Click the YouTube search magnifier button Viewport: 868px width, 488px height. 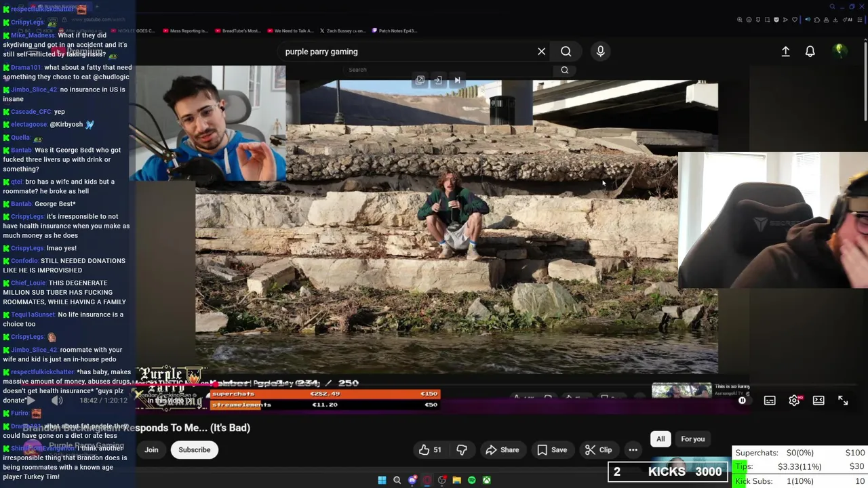coord(566,52)
